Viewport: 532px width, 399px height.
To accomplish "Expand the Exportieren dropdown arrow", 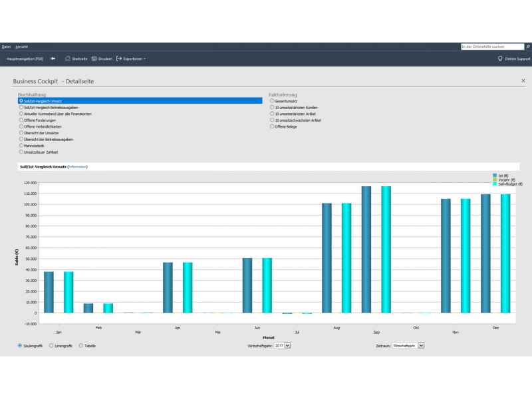I will click(144, 59).
